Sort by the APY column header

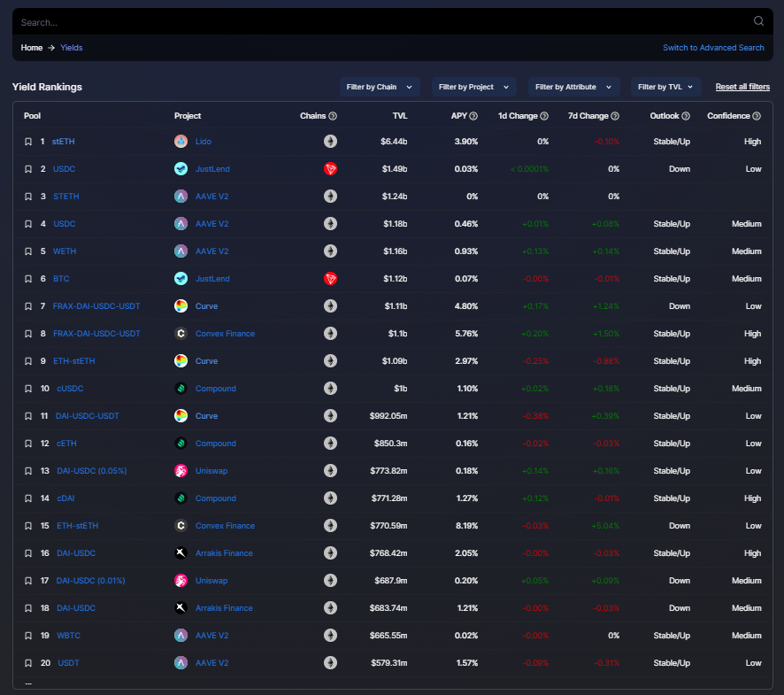pyautogui.click(x=459, y=116)
